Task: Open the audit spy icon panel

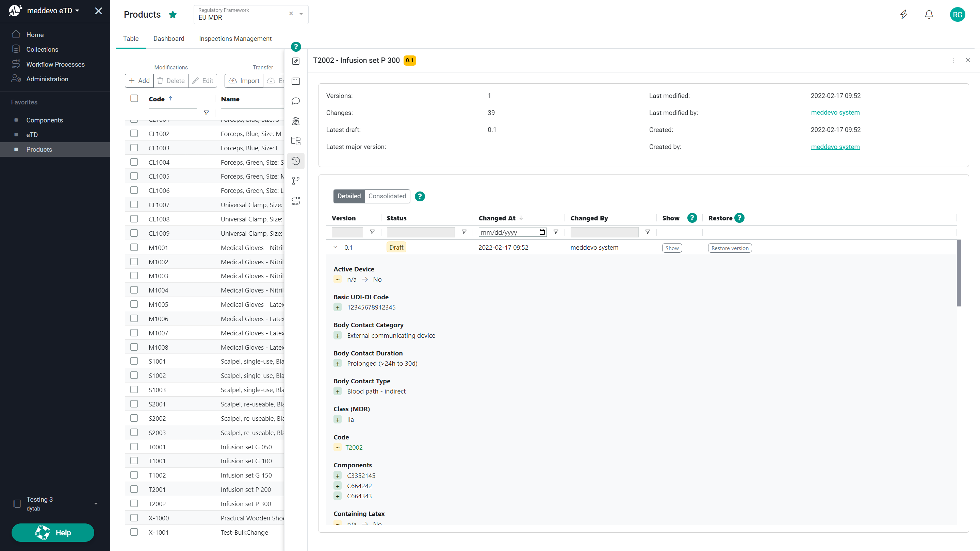Action: click(296, 121)
